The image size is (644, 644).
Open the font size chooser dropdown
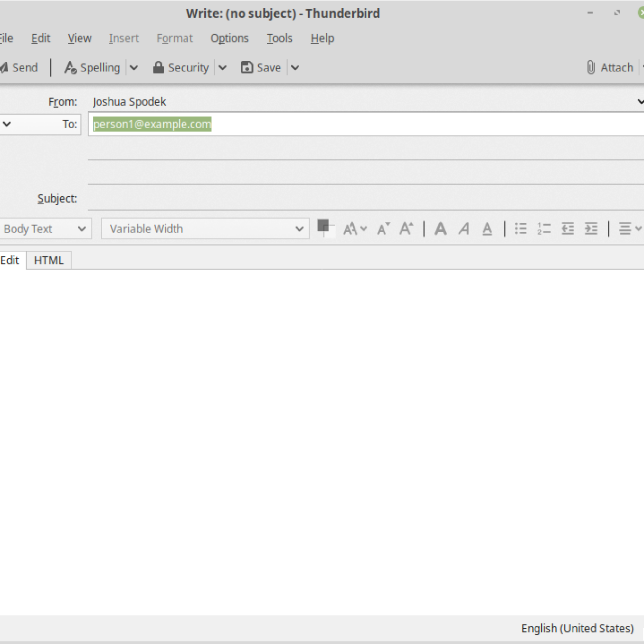(x=355, y=229)
